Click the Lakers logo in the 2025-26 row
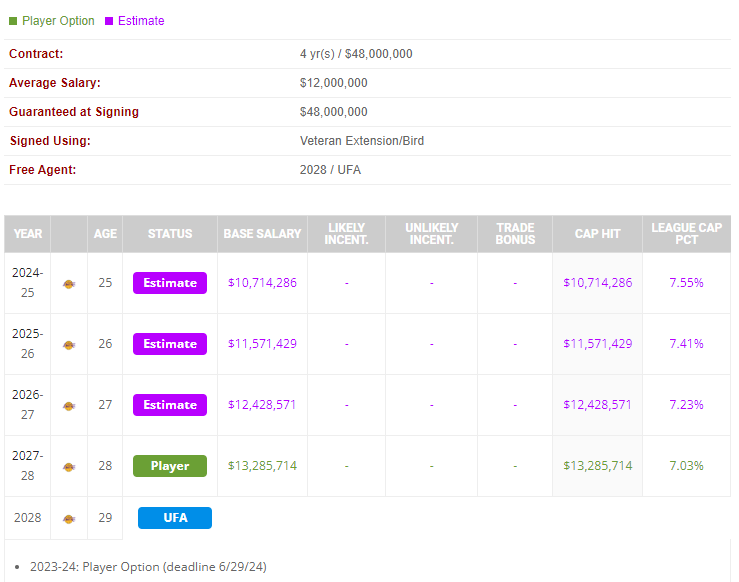The width and height of the screenshot is (739, 582). point(69,345)
